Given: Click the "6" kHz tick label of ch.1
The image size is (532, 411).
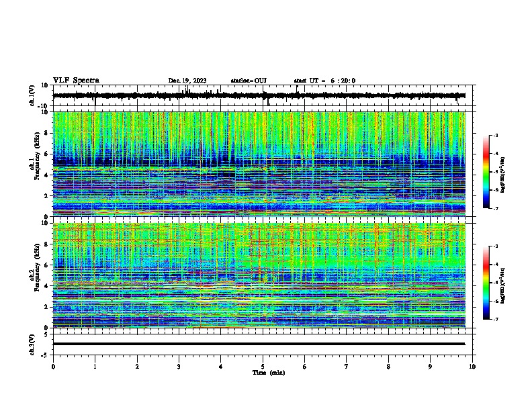Looking at the screenshot, I should (x=46, y=154).
